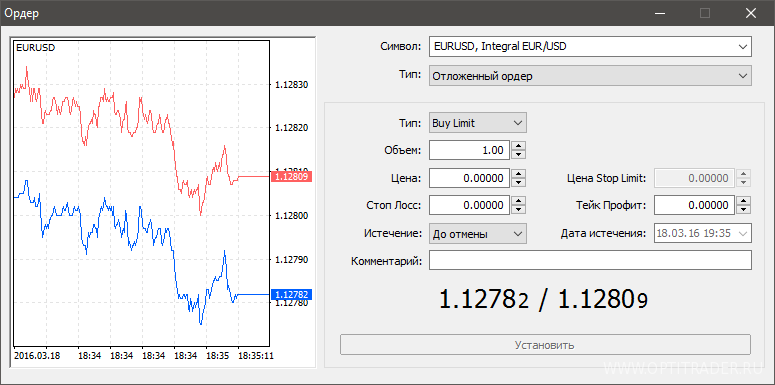
Task: Click the Тейк Профит input field
Action: click(x=694, y=206)
